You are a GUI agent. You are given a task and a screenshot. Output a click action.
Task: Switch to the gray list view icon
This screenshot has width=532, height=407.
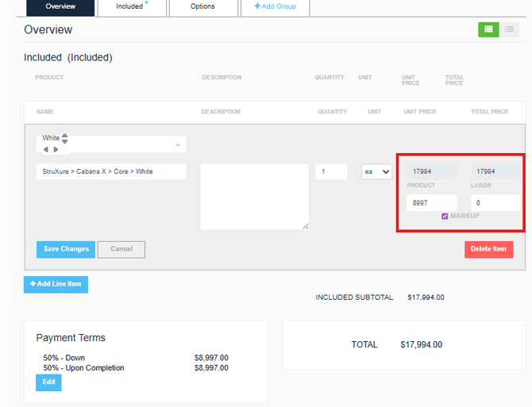509,29
